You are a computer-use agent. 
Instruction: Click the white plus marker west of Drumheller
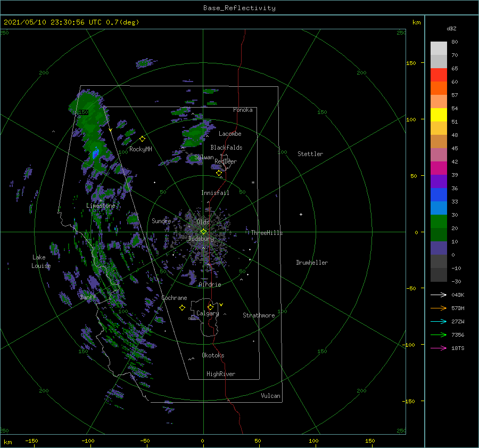tap(301, 214)
